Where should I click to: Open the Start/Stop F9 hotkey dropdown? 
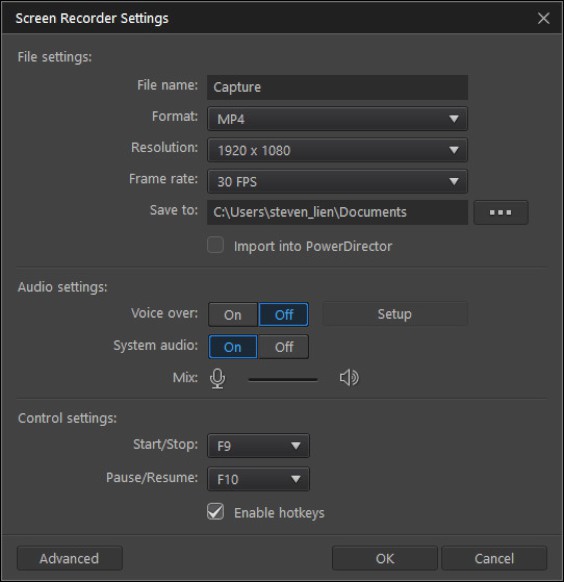pyautogui.click(x=258, y=445)
